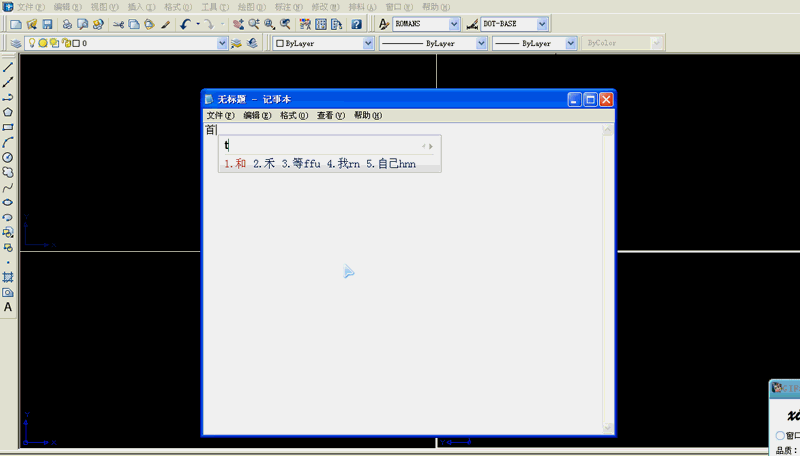Expand the first ByLayer linetype dropdown
The height and width of the screenshot is (456, 800).
coord(481,43)
